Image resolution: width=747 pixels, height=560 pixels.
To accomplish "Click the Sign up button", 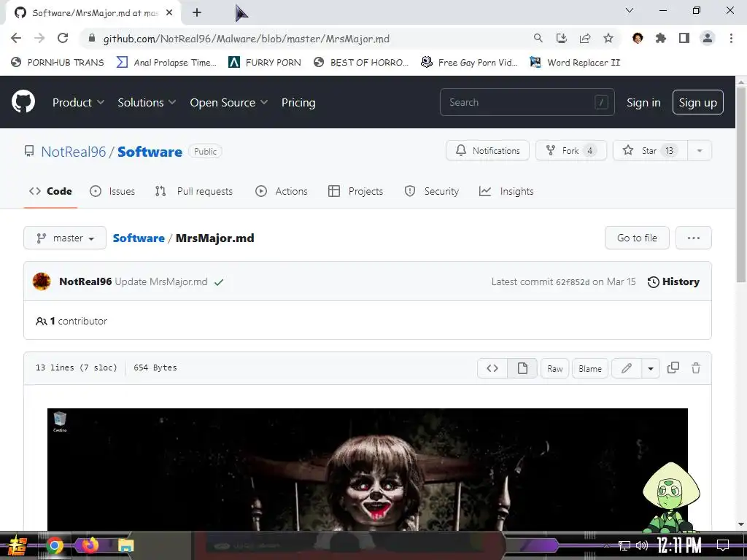I will (x=697, y=102).
